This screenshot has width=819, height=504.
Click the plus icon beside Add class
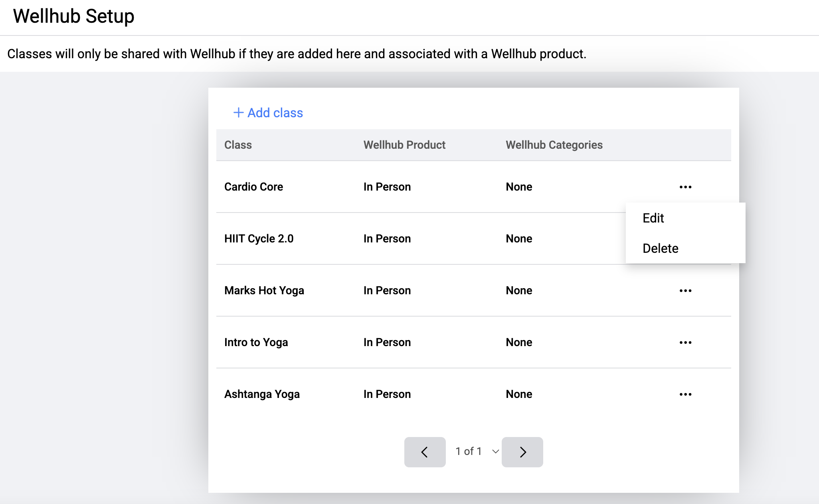click(238, 113)
